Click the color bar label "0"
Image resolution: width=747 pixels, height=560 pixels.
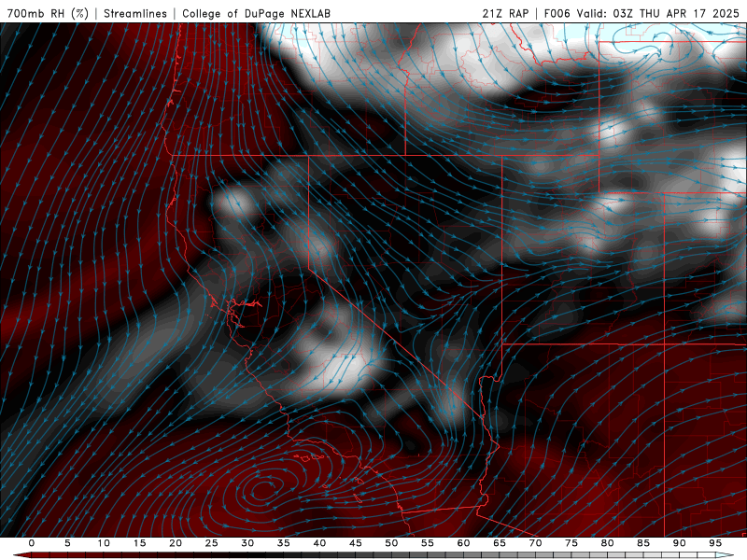click(32, 543)
